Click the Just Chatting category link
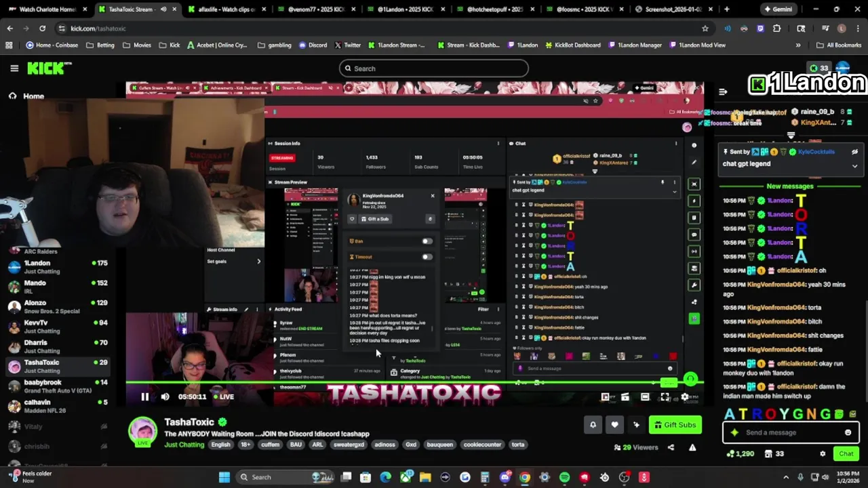Image resolution: width=868 pixels, height=488 pixels. pyautogui.click(x=184, y=445)
